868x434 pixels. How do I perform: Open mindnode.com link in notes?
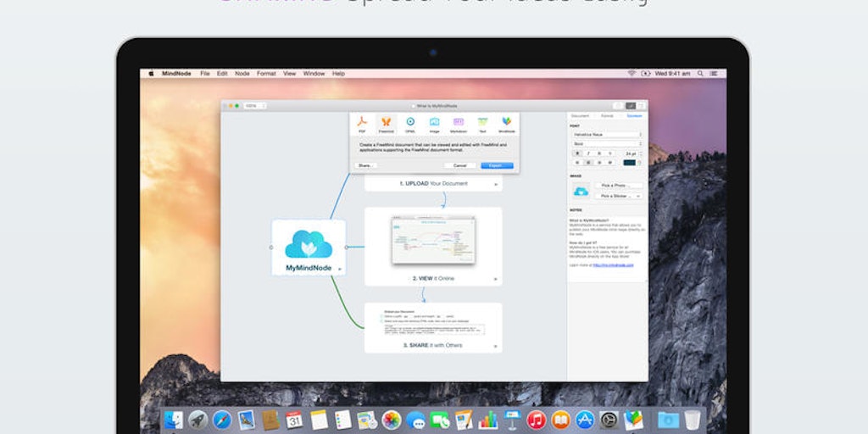613,265
